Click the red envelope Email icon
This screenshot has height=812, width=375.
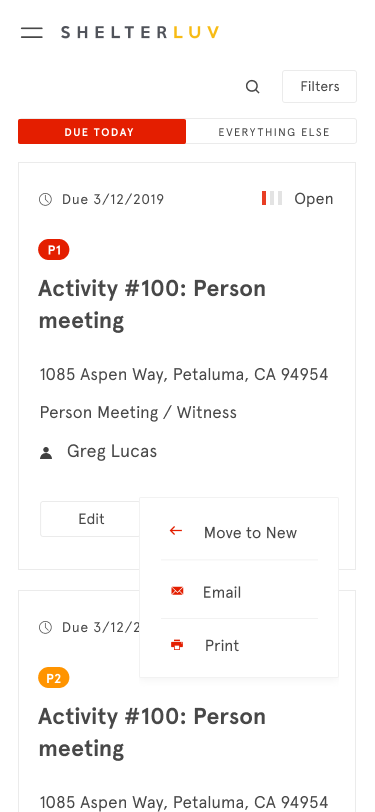click(x=177, y=591)
